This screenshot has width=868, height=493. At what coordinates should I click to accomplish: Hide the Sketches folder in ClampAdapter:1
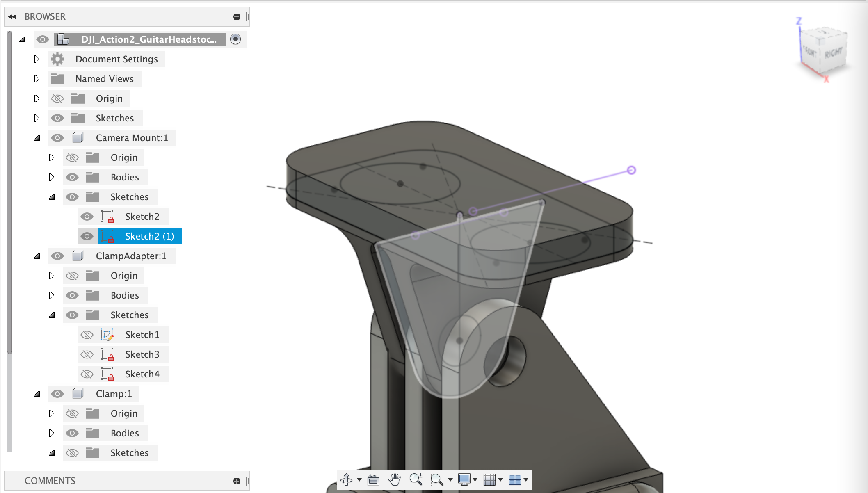(71, 315)
